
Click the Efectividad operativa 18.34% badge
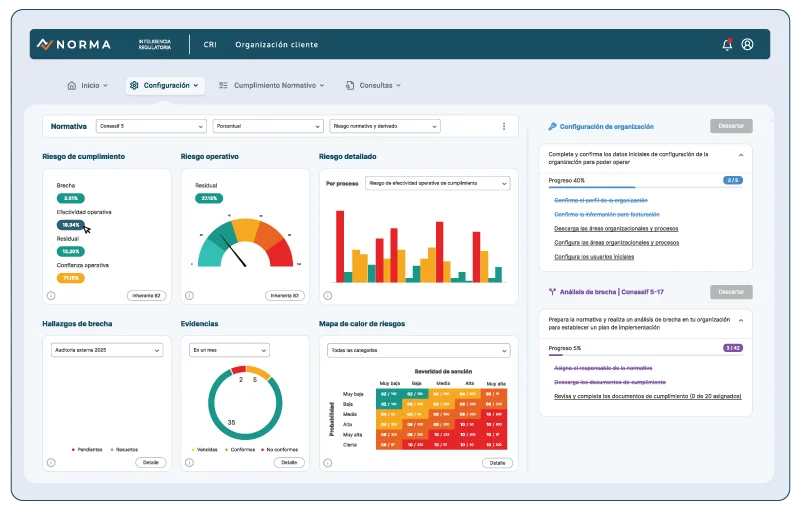tap(70, 225)
